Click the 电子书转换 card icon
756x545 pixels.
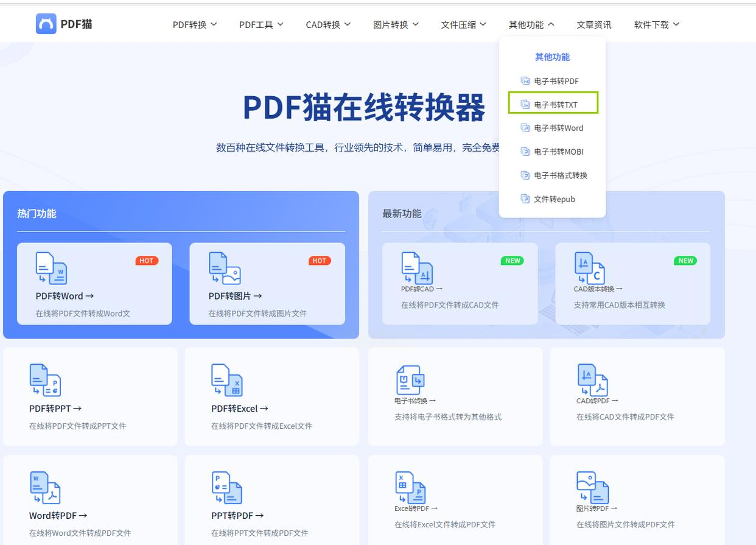[410, 381]
